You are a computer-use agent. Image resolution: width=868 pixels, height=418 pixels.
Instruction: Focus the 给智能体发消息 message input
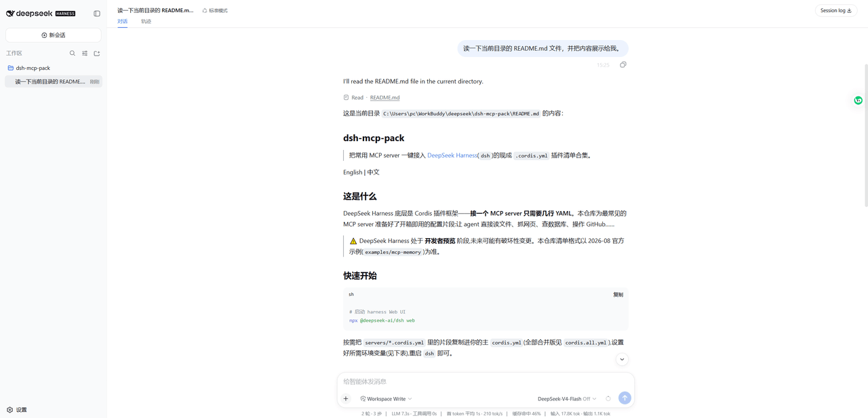[x=486, y=381]
